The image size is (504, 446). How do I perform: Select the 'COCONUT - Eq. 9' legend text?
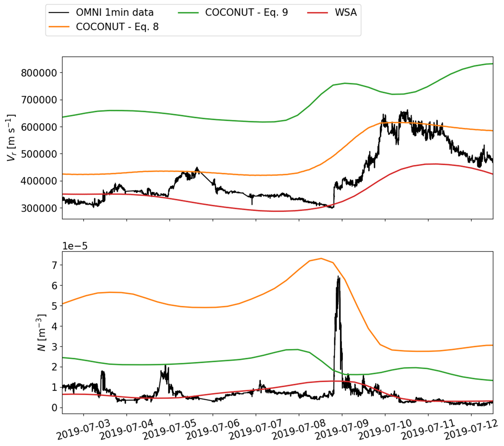(x=247, y=13)
